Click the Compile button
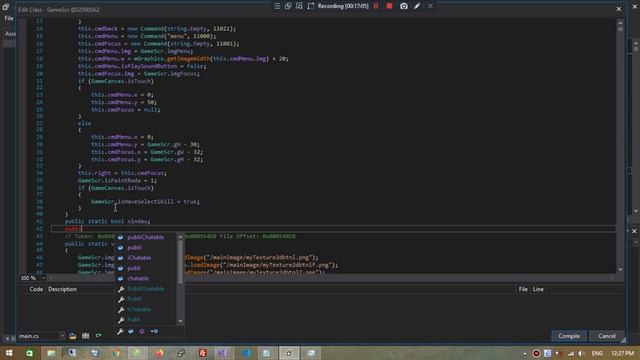Image resolution: width=640 pixels, height=360 pixels. click(569, 336)
